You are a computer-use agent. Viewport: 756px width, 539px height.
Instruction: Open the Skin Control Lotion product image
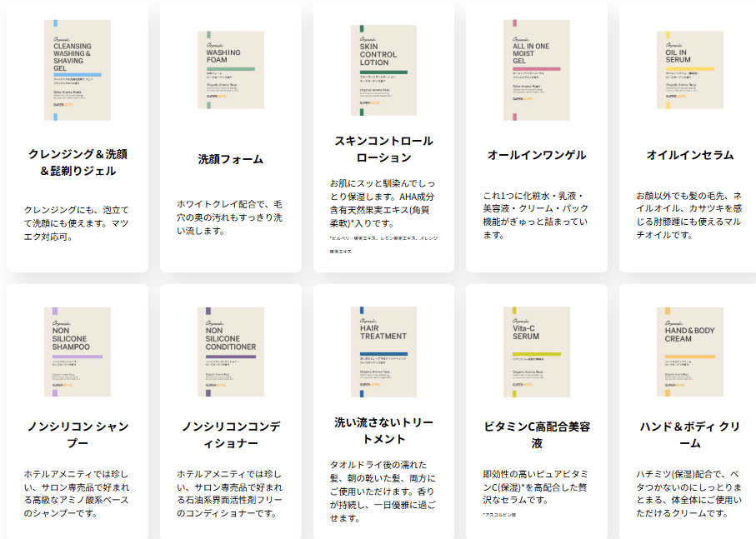[383, 70]
